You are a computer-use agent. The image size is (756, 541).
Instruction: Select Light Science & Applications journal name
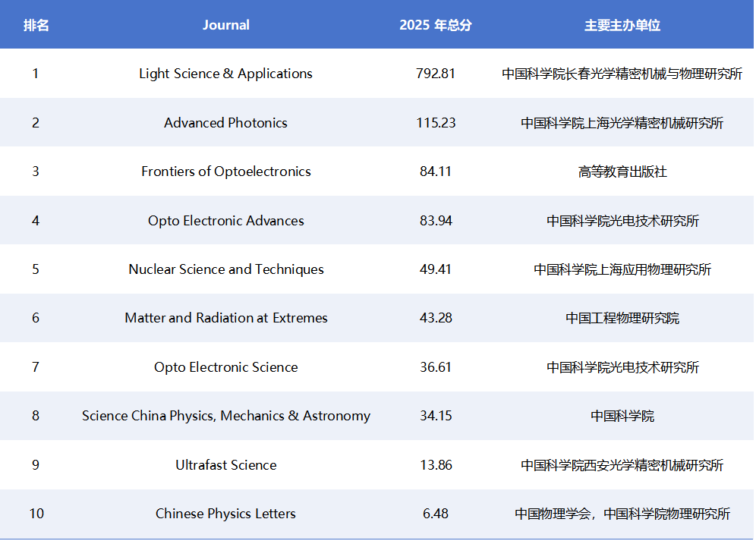225,74
